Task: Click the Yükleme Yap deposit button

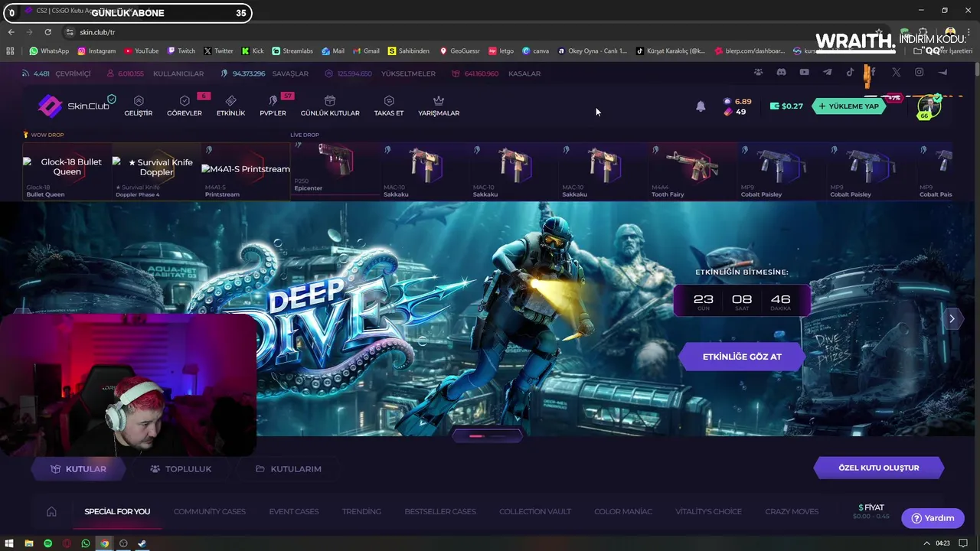Action: point(848,106)
